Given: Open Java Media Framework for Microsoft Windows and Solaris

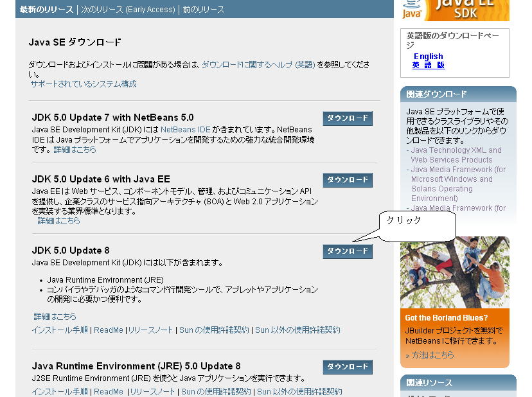Looking at the screenshot, I should (x=458, y=184).
